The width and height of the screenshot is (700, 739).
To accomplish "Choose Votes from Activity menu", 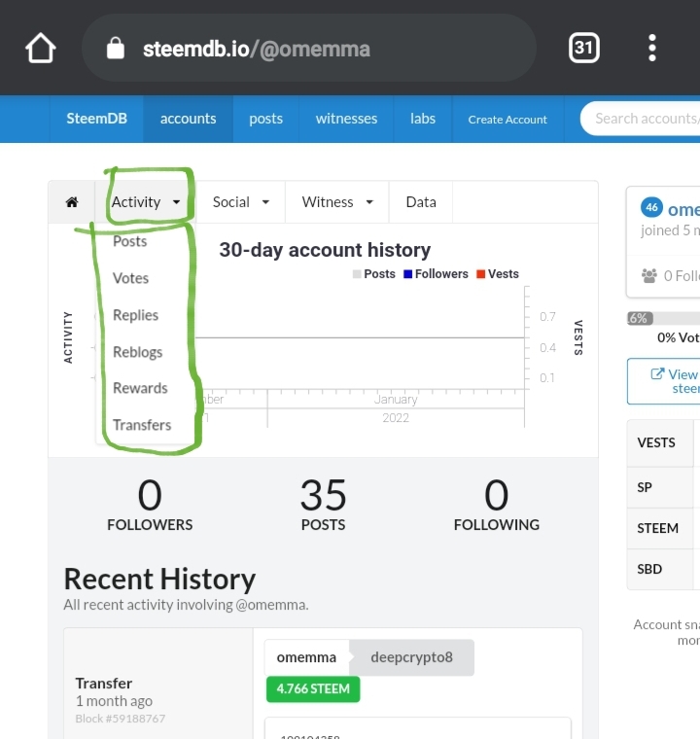I will pyautogui.click(x=130, y=278).
